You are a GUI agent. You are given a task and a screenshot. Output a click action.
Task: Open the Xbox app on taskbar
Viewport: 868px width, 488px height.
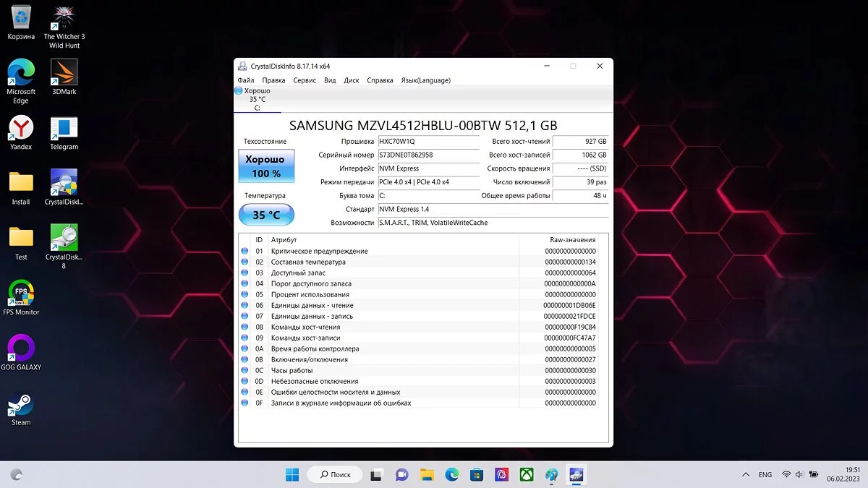point(527,474)
